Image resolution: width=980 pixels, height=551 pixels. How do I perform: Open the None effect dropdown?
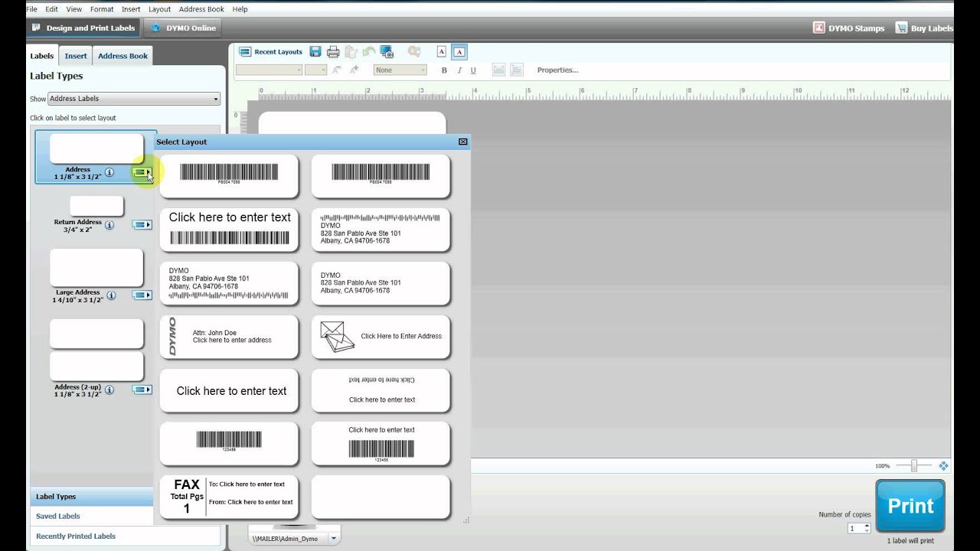[x=400, y=70]
